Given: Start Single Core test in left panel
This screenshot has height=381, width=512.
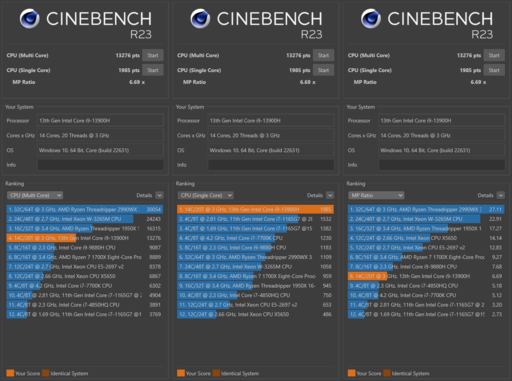Looking at the screenshot, I should point(153,70).
